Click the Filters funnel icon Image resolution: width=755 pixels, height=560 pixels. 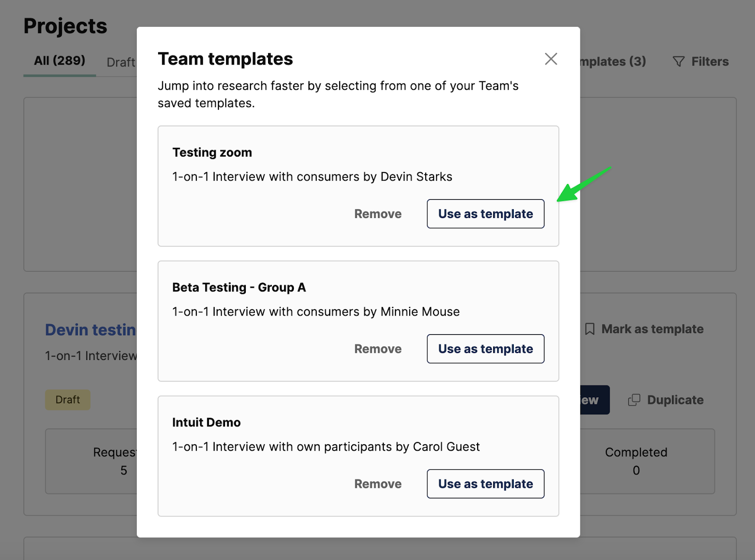click(678, 61)
